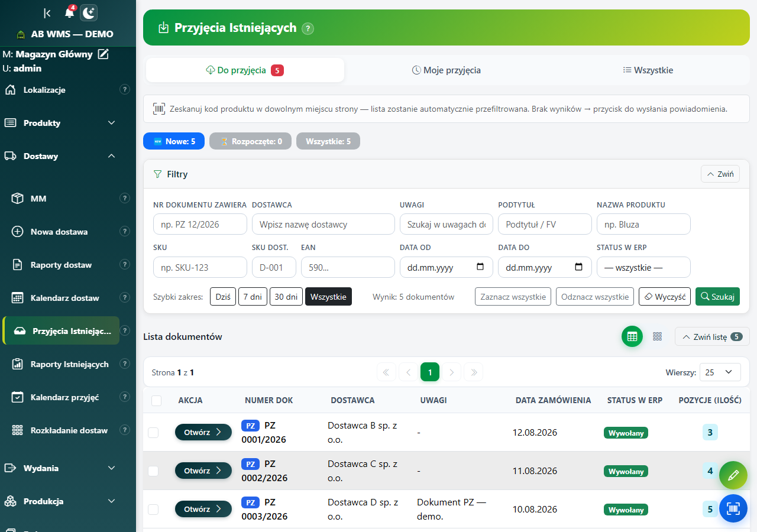Viewport: 757px width, 532px height.
Task: Open help icon next to MM
Action: [x=125, y=199]
